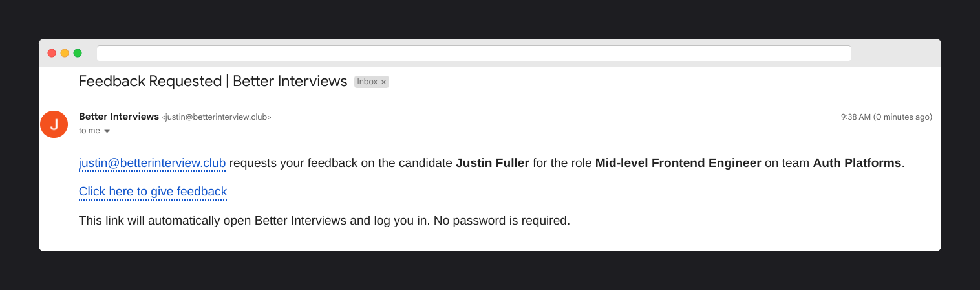Remove the Inbox label with its x
Screen dimensions: 980x290
(383, 82)
